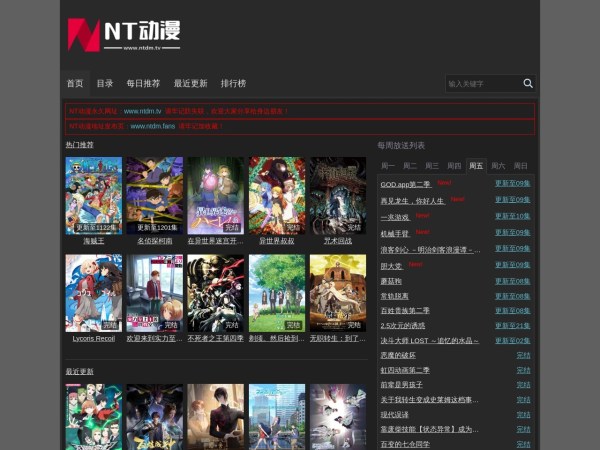This screenshot has height=450, width=600.
Task: Click the GOD.app第二季 schedule entry
Action: pos(405,184)
